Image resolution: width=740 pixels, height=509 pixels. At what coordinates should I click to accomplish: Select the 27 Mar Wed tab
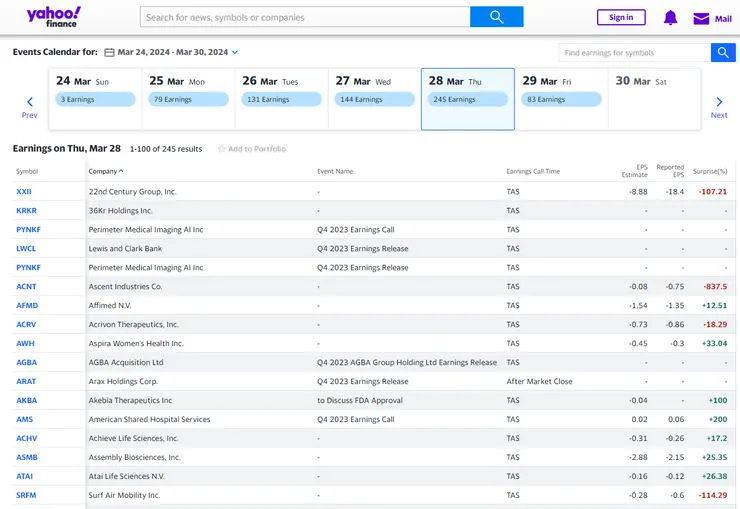click(374, 99)
